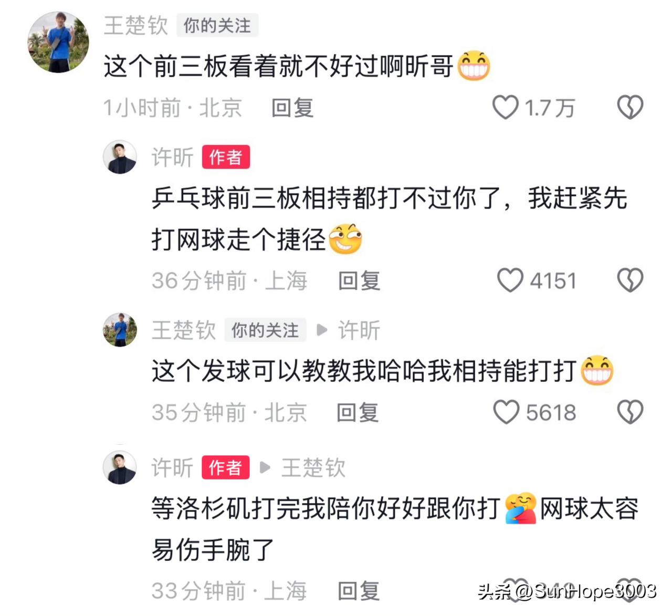
Task: Open 许昕's avatar on the 33分钟前 reply
Action: [120, 467]
